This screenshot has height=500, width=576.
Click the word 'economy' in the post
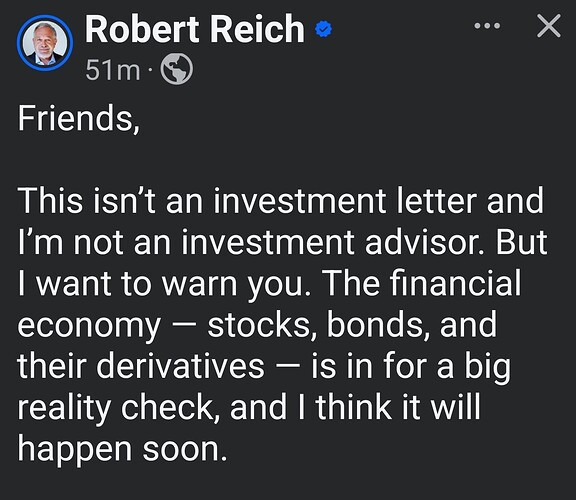[x=89, y=327]
